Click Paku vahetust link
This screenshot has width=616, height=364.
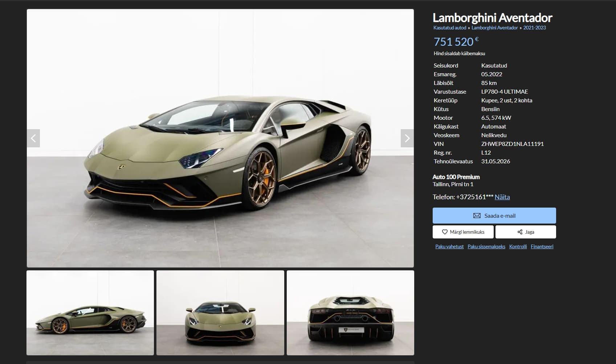point(449,246)
